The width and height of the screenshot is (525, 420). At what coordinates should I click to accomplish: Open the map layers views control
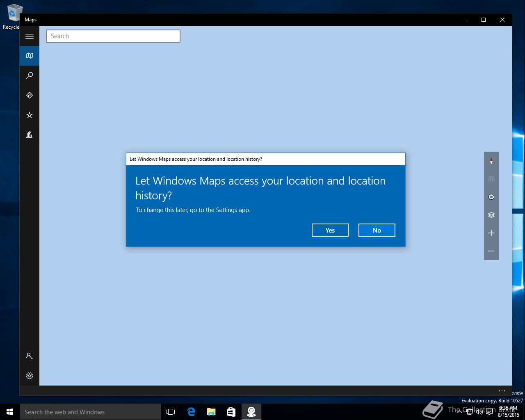(x=491, y=215)
